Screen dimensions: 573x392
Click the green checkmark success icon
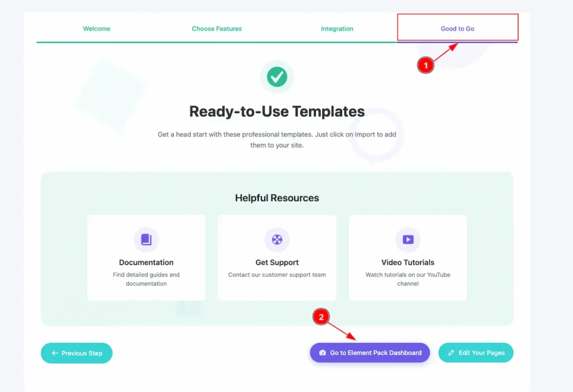coord(277,77)
